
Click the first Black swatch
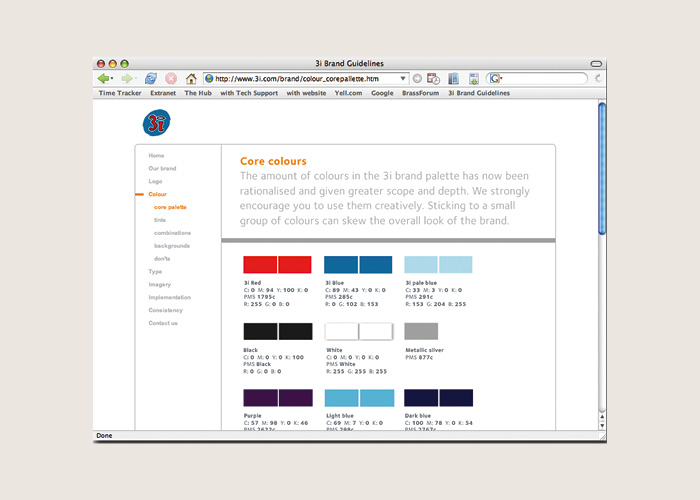260,332
